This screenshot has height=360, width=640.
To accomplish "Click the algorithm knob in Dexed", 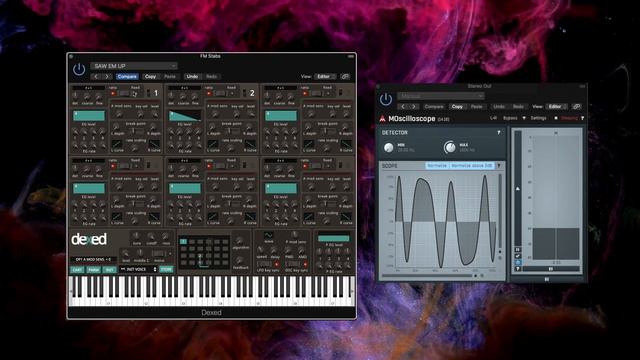I will point(240,241).
